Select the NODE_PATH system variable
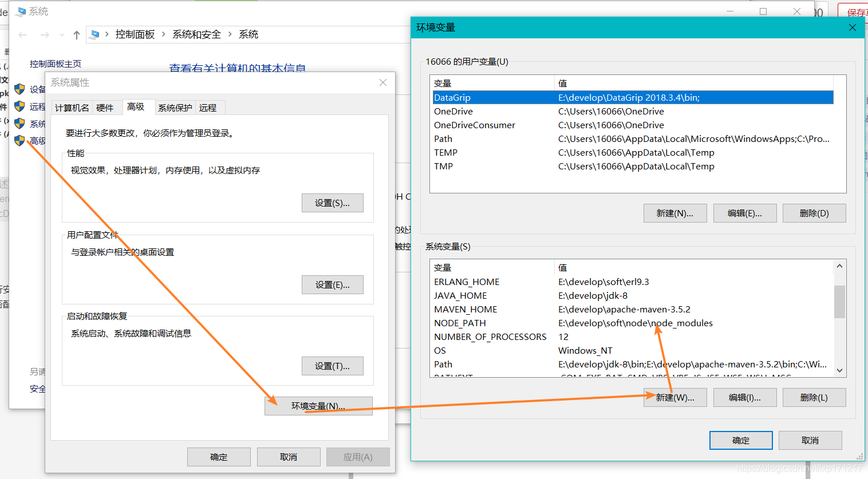This screenshot has width=868, height=479. [x=633, y=323]
